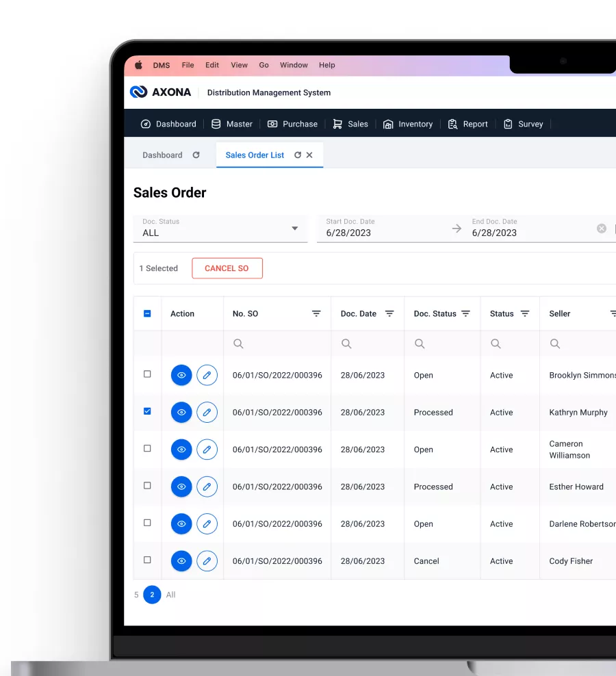Check the Esther Howard row checkbox
616x676 pixels.
click(x=147, y=486)
